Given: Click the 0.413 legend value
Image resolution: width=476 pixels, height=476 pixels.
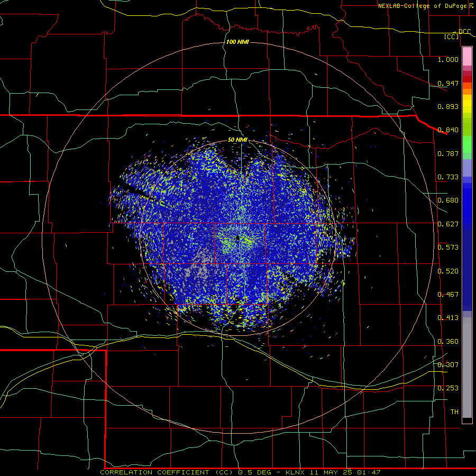Looking at the screenshot, I should [448, 318].
